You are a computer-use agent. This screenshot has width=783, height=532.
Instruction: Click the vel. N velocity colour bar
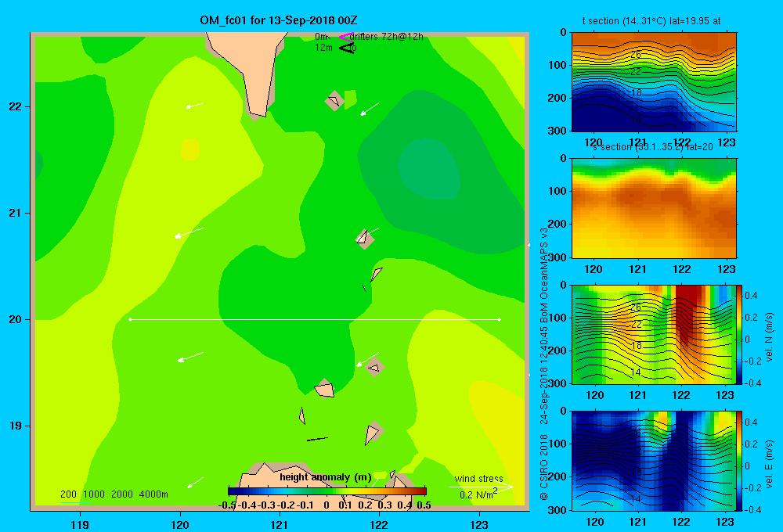click(739, 334)
